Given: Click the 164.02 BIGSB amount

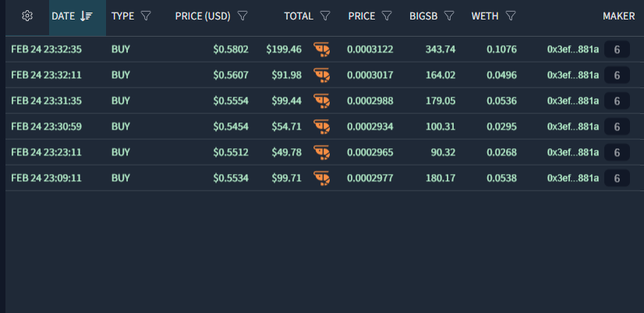Looking at the screenshot, I should point(441,75).
